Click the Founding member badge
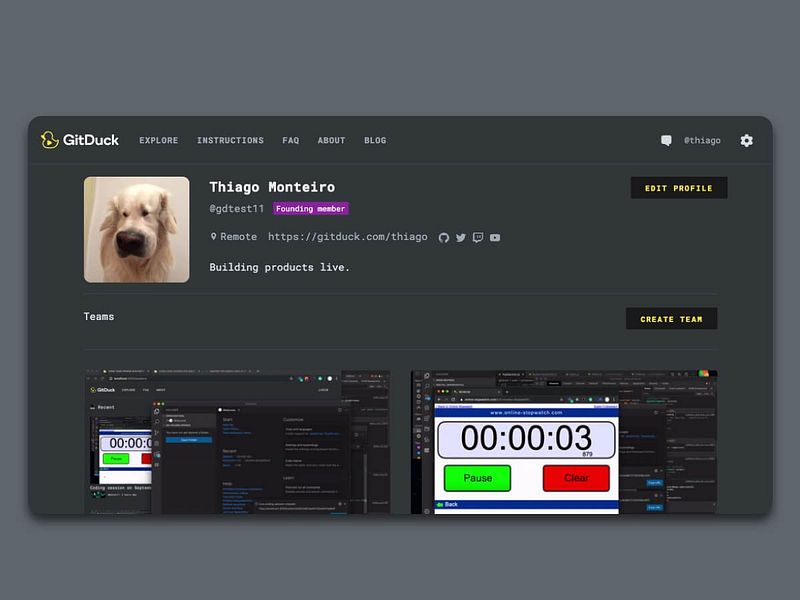Screen dimensions: 800x600 (x=311, y=209)
